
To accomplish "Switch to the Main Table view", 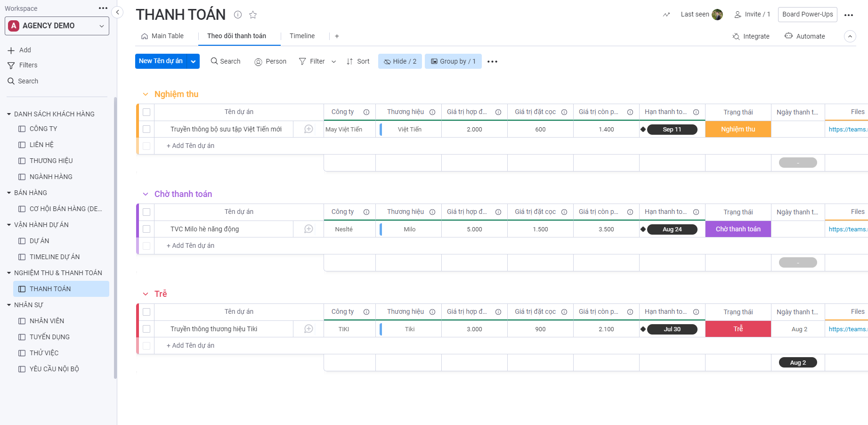I will click(x=162, y=36).
